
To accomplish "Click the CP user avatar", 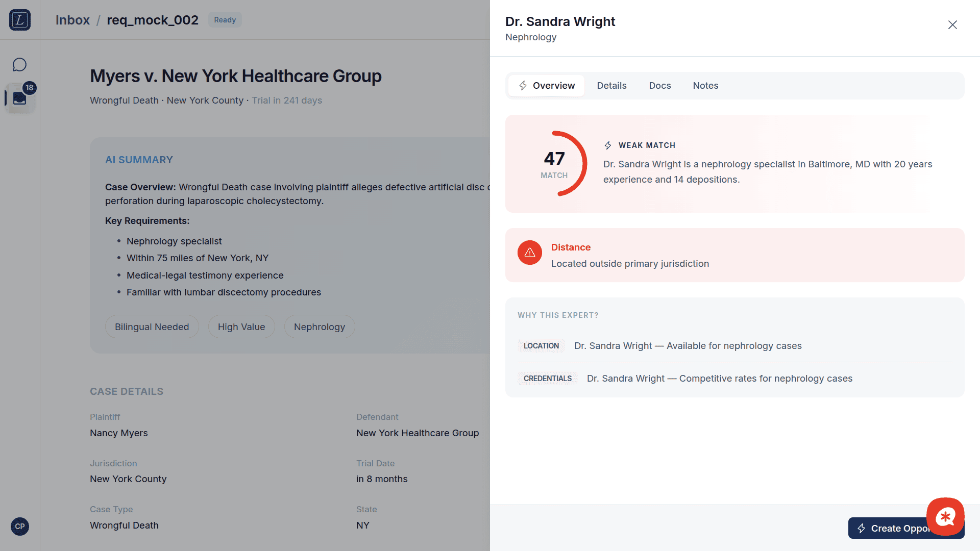I will [x=20, y=526].
